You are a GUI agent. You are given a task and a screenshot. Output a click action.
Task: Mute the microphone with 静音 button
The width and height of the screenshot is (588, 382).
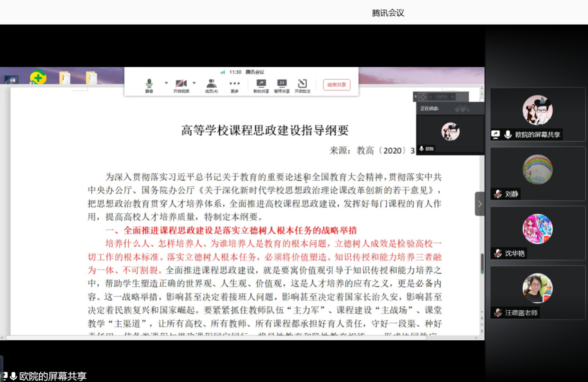[149, 85]
